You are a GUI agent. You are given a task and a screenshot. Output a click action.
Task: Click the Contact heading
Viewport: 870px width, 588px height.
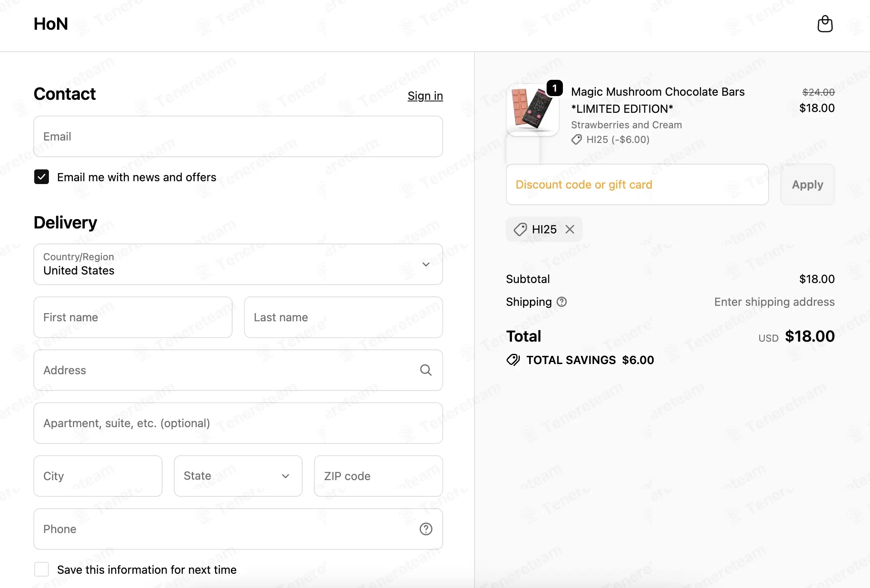(64, 94)
